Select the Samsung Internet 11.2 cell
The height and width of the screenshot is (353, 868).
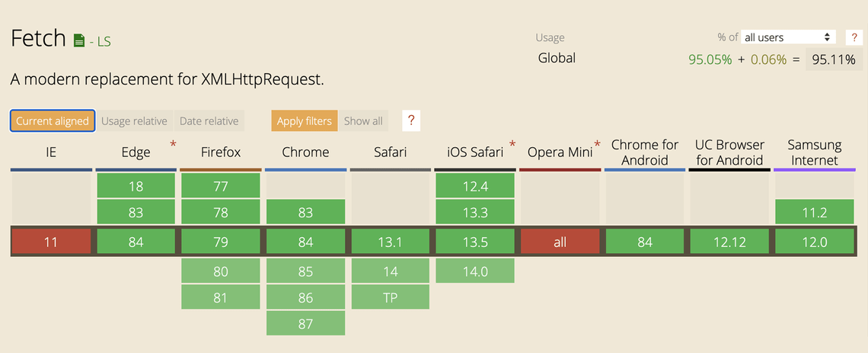click(814, 212)
